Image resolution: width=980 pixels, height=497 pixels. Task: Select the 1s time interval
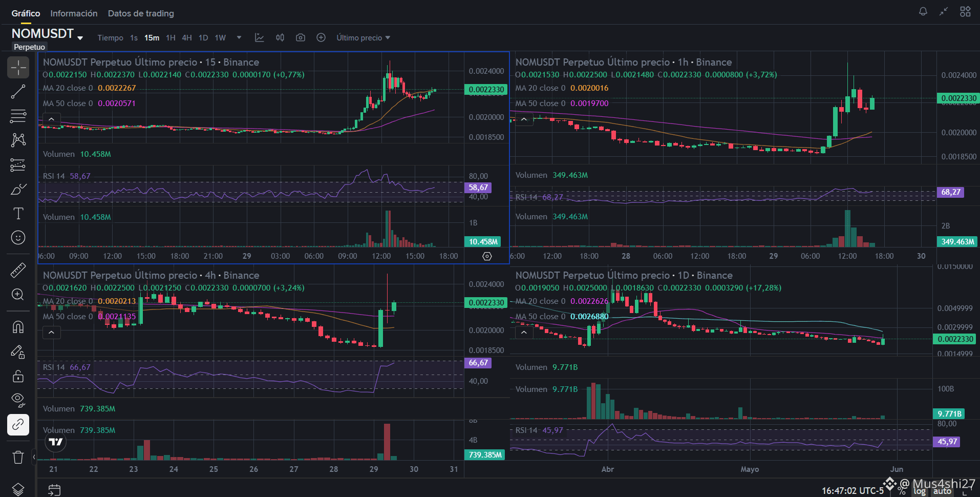134,38
